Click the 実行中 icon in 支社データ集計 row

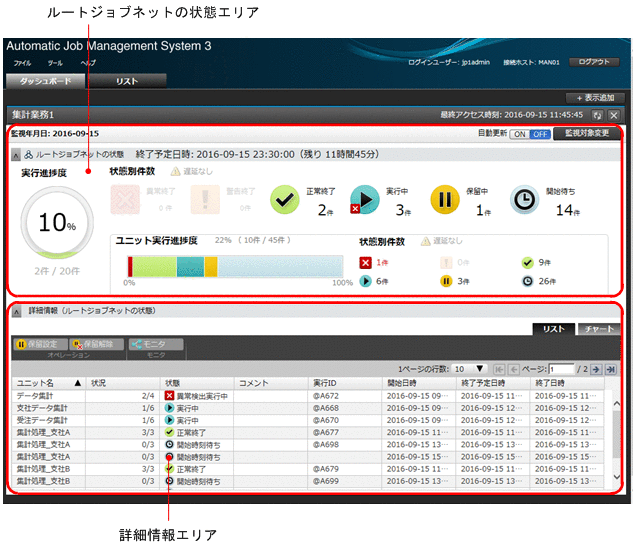[x=169, y=408]
